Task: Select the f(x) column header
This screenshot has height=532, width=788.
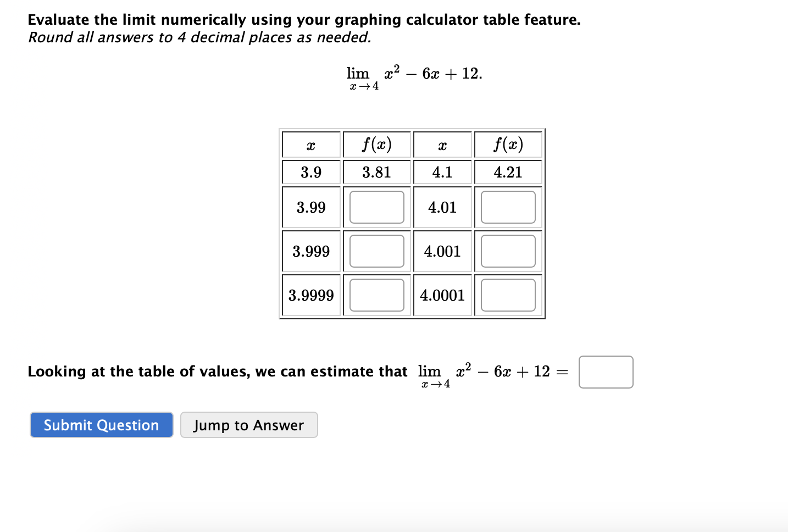Action: (376, 145)
